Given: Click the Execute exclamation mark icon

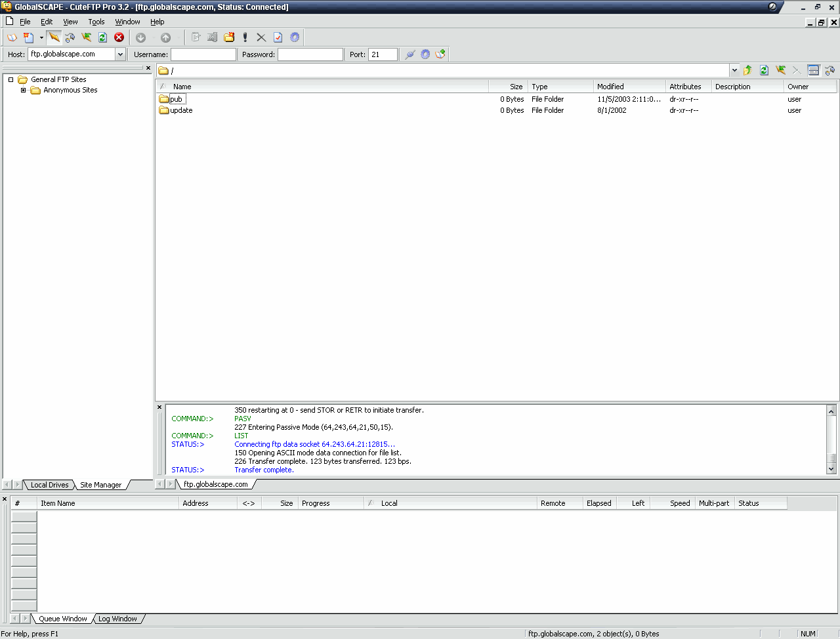Looking at the screenshot, I should pyautogui.click(x=245, y=37).
